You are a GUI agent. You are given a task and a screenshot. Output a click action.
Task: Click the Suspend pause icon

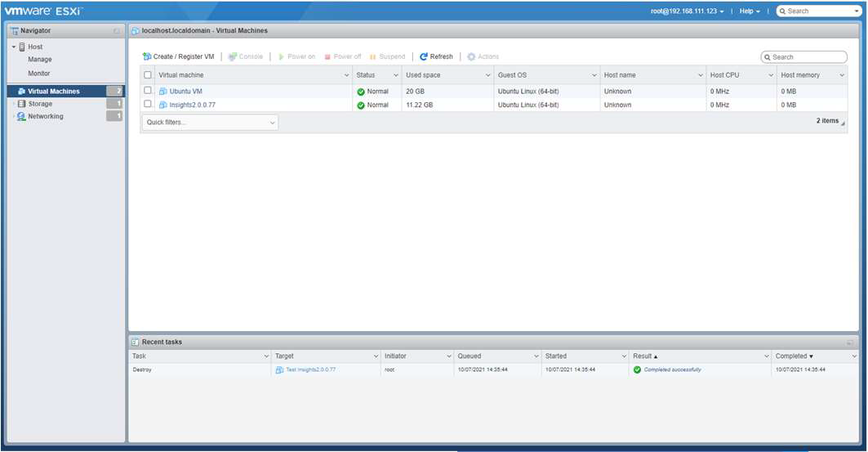(x=372, y=56)
